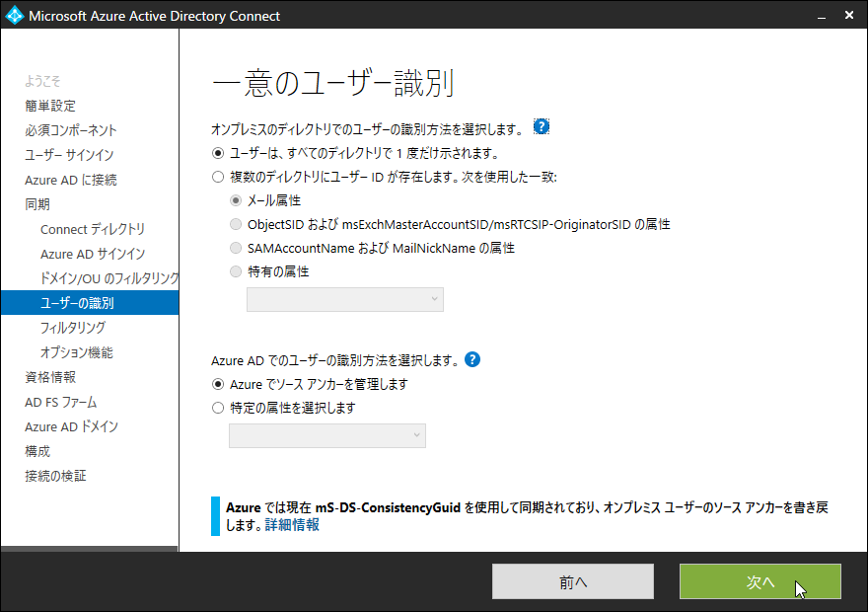Minimize the Azure AD Connect window

pos(822,16)
